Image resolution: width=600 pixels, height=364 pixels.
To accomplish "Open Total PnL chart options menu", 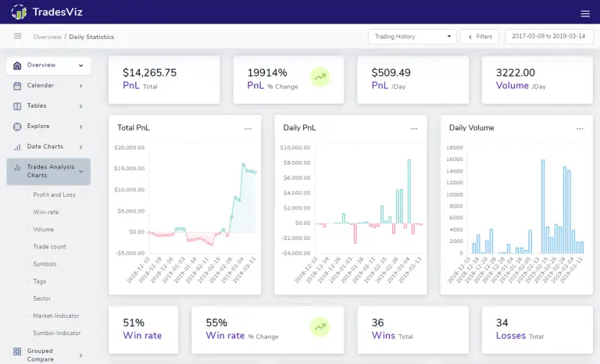I will pos(248,127).
